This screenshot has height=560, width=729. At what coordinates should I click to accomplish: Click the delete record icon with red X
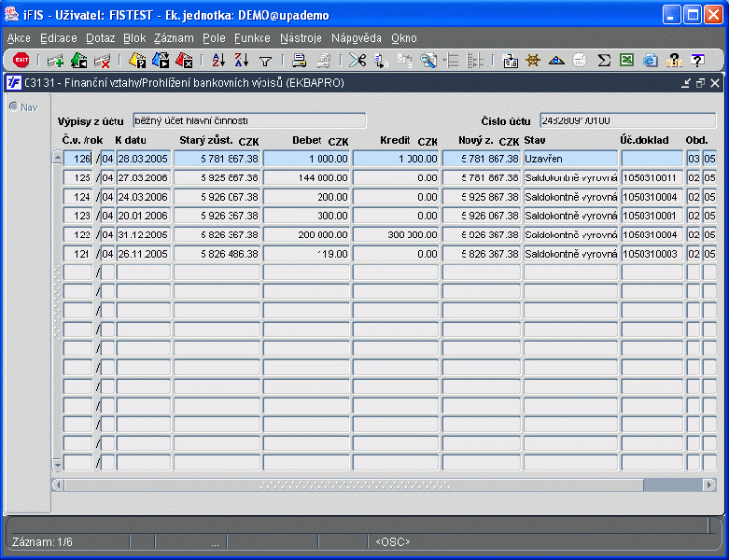tap(103, 61)
